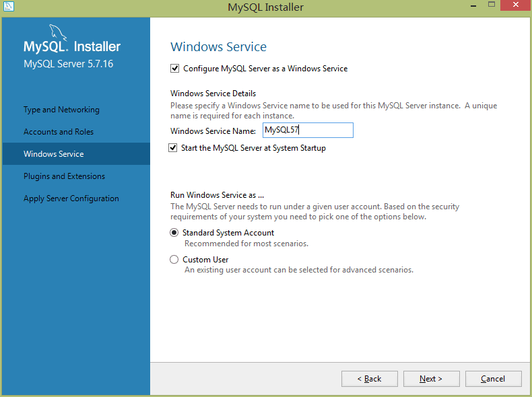Click the MySQL Installer title bar text
This screenshot has height=397, width=532.
[x=266, y=7]
